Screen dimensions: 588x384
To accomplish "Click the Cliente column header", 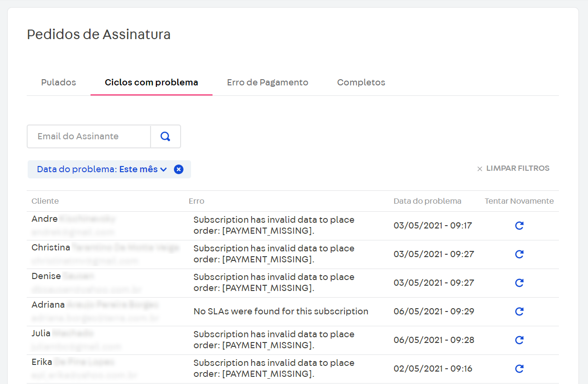I will click(45, 201).
